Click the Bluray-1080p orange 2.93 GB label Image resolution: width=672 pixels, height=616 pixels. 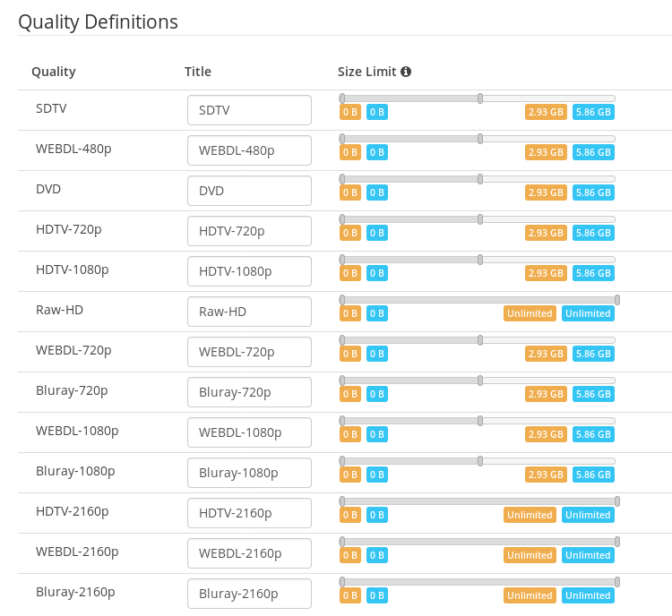click(546, 475)
